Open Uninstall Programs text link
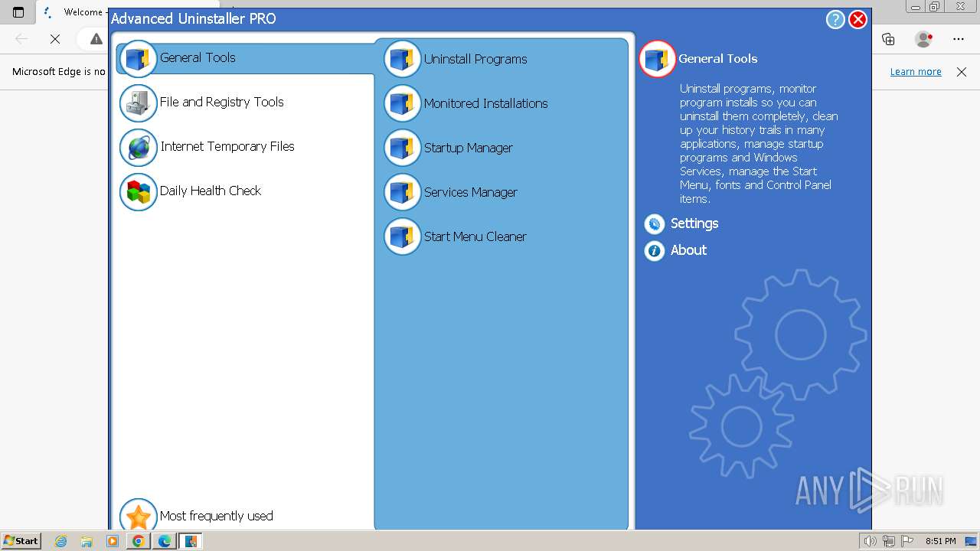Image resolution: width=980 pixels, height=551 pixels. click(475, 59)
